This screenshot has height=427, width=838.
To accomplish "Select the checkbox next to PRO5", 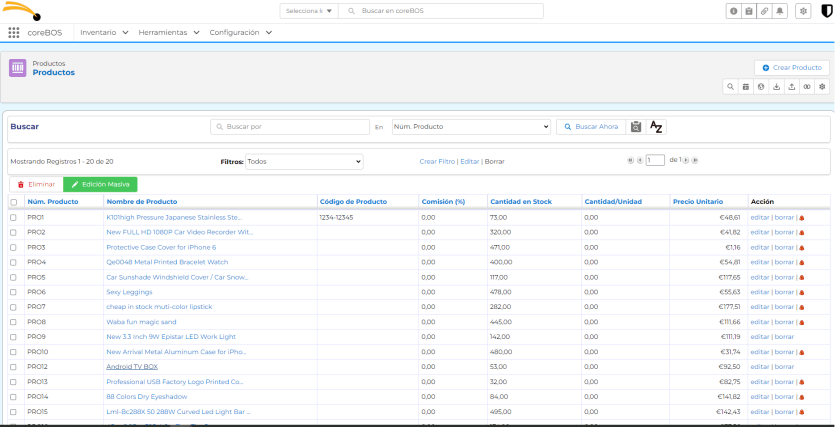I will (x=14, y=277).
